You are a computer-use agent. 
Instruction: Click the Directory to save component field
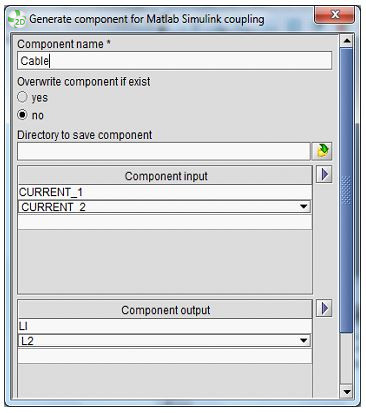coord(164,151)
